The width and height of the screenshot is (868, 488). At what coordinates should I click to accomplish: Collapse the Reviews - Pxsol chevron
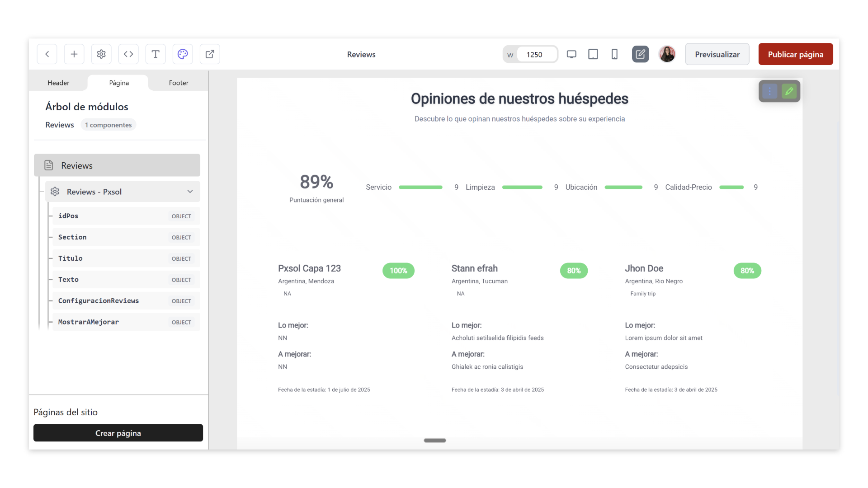(x=190, y=192)
